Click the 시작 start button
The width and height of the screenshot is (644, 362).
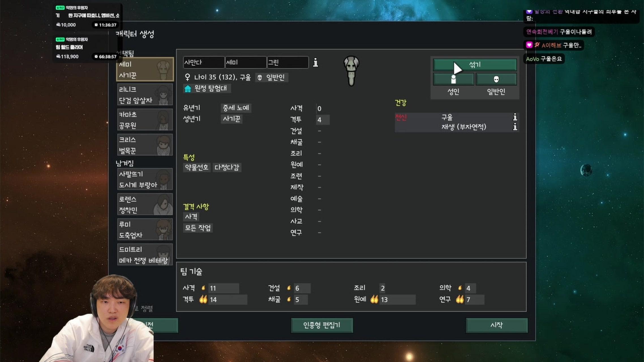pos(497,325)
